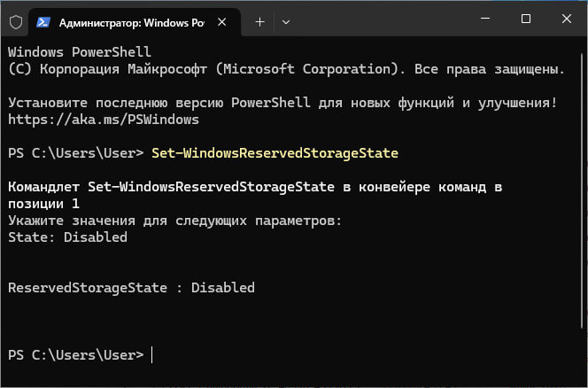Click the Microsoft Corporation copyright line
Viewport: 588px width, 388px height.
tap(285, 69)
